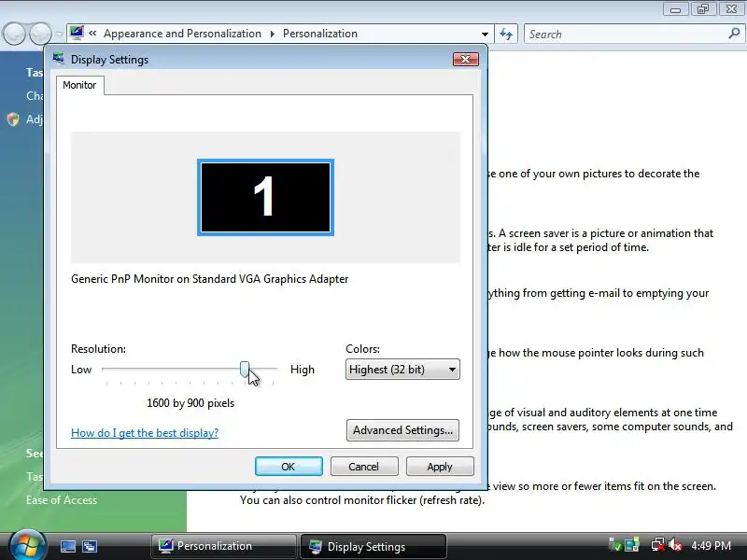Click the Resolution slider thumb

tap(245, 369)
